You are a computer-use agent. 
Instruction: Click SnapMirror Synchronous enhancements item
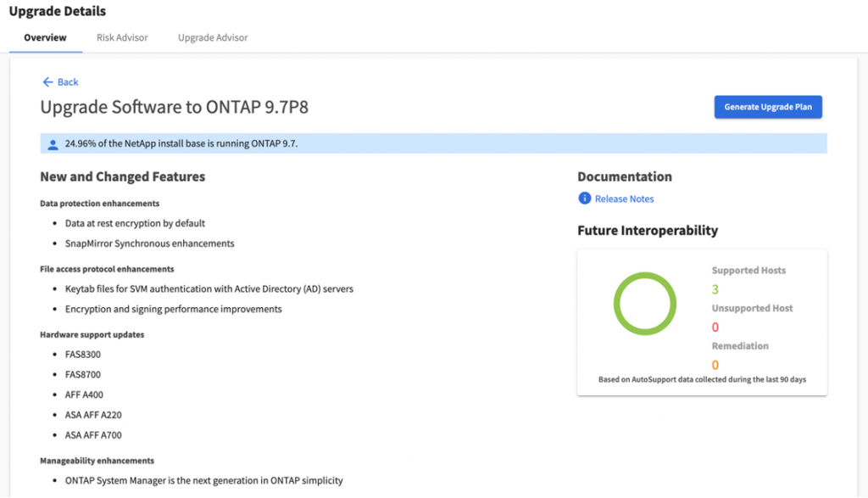pos(149,243)
